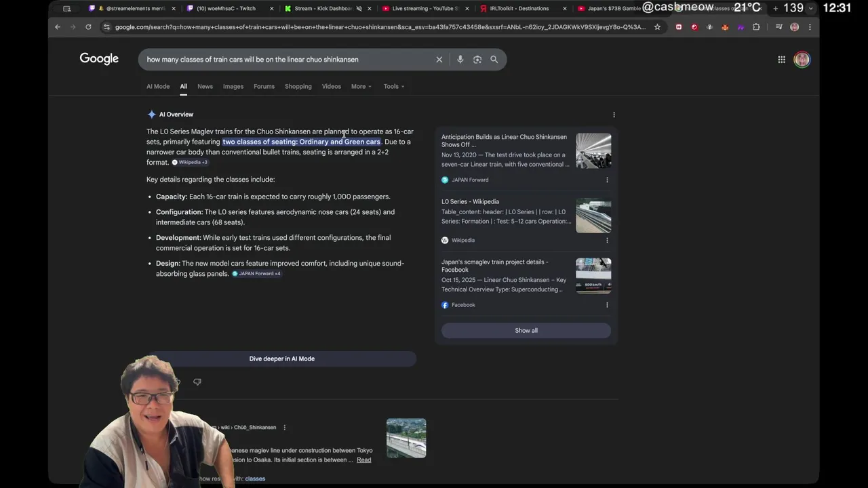Switch to the streamelements browser tab
Screen dimensions: 868x488
[x=132, y=9]
